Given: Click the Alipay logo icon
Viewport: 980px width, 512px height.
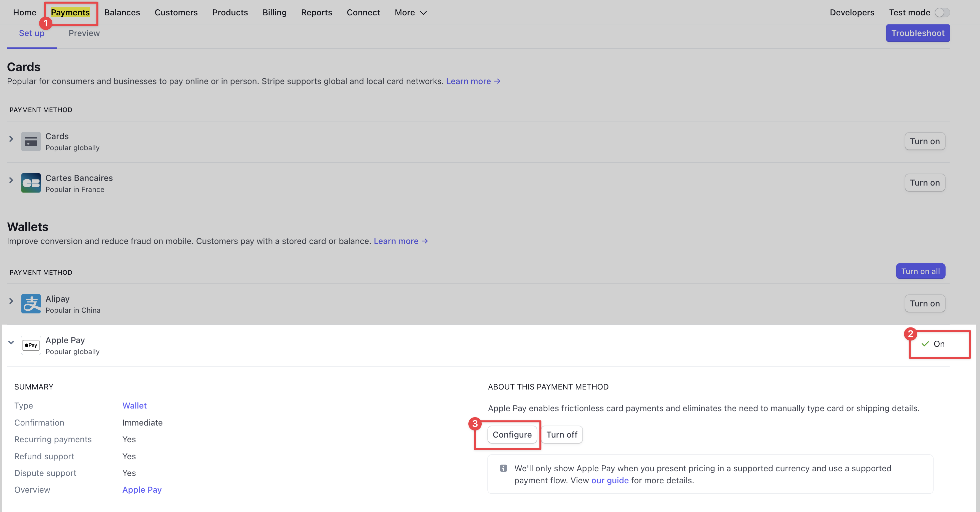Looking at the screenshot, I should click(31, 304).
